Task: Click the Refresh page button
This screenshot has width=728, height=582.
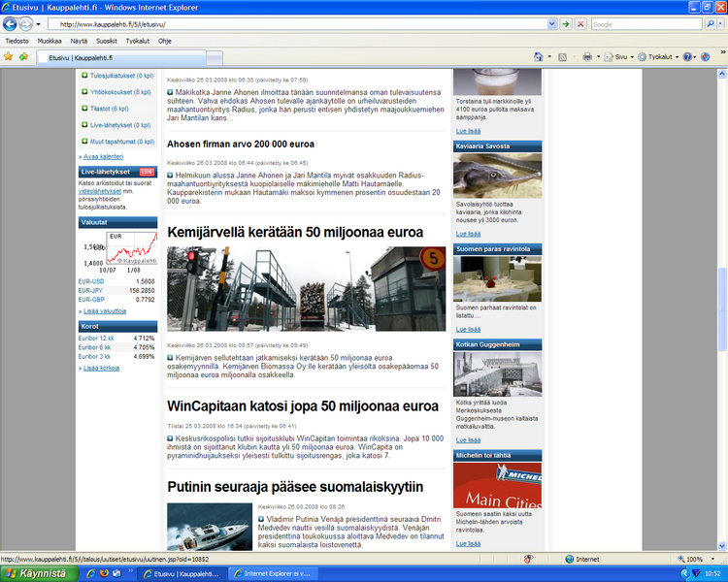Action: click(565, 23)
